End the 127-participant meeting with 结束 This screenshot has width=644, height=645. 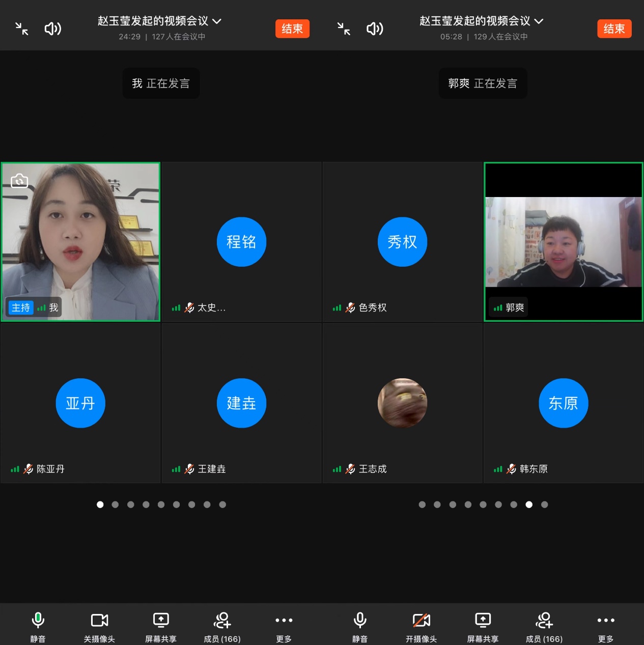click(x=292, y=29)
